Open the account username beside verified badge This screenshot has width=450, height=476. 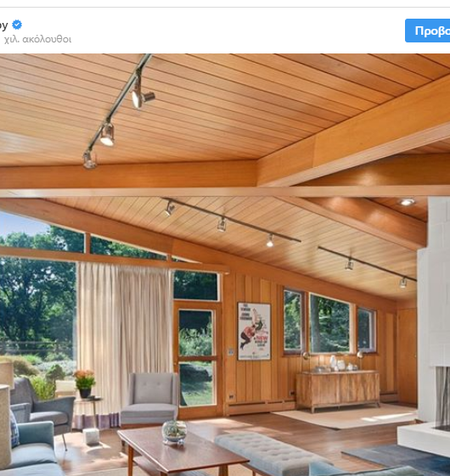[x=3, y=25]
